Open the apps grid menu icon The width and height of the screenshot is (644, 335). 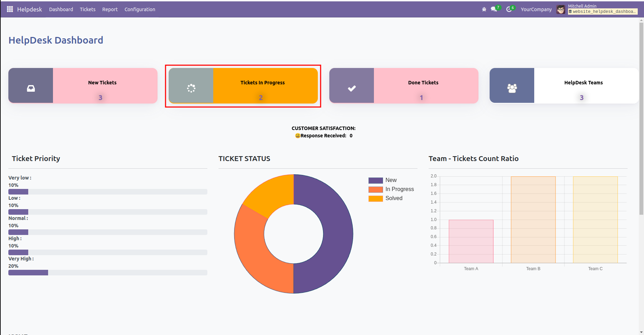[10, 9]
